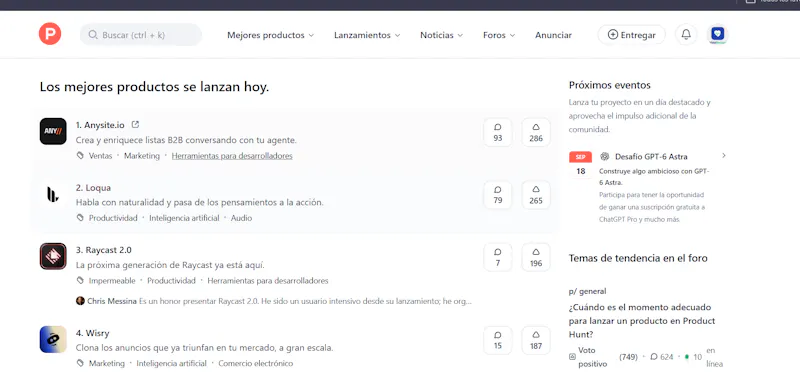Viewport: 800px width, 388px height.
Task: Click the OpenAI logo beside Desafío GPT-6
Action: (x=605, y=156)
